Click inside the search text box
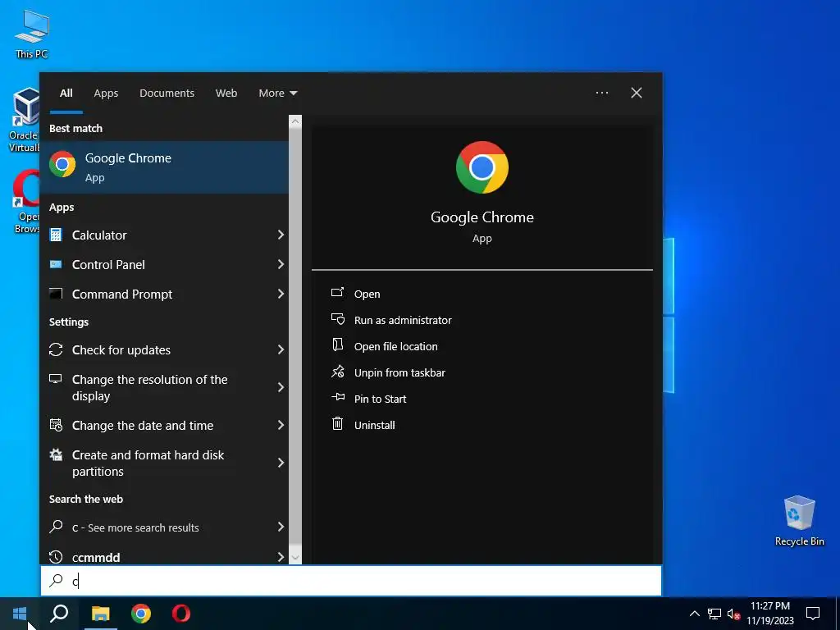Image resolution: width=840 pixels, height=630 pixels. point(351,581)
